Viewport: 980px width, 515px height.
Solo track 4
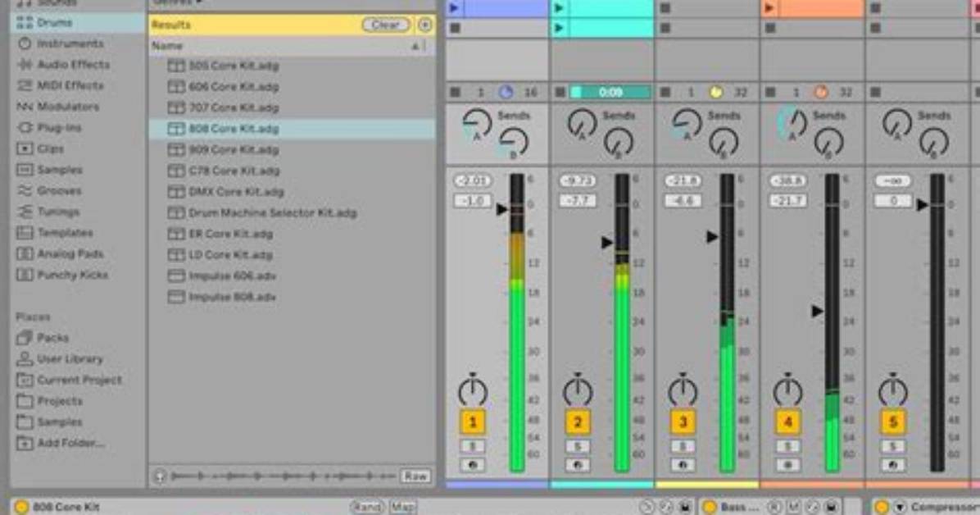tap(787, 447)
